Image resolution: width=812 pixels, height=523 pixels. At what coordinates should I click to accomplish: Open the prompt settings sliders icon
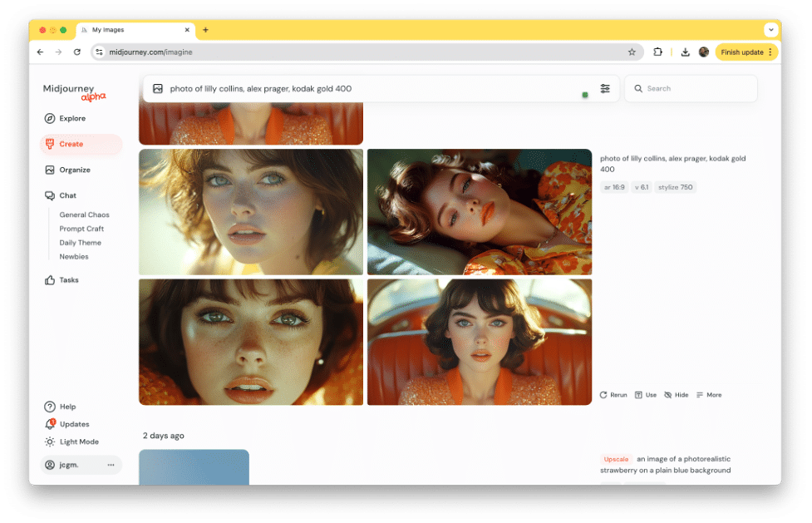coord(604,87)
